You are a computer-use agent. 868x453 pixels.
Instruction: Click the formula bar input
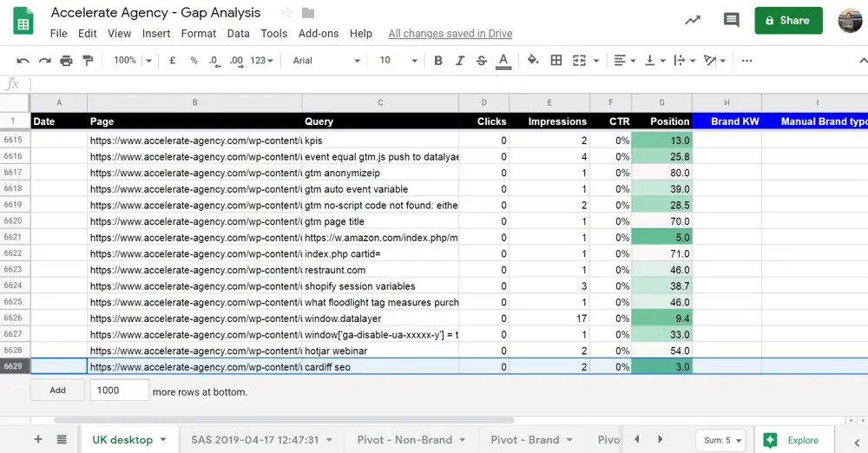449,84
